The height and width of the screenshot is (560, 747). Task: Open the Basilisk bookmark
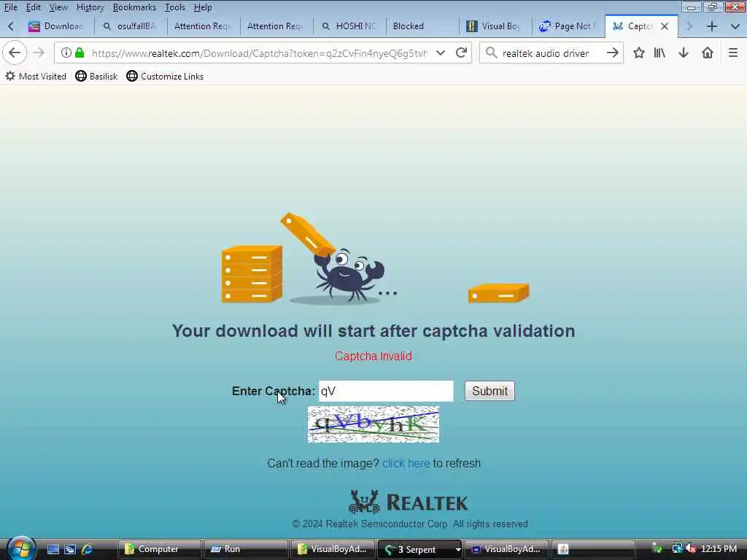click(97, 76)
